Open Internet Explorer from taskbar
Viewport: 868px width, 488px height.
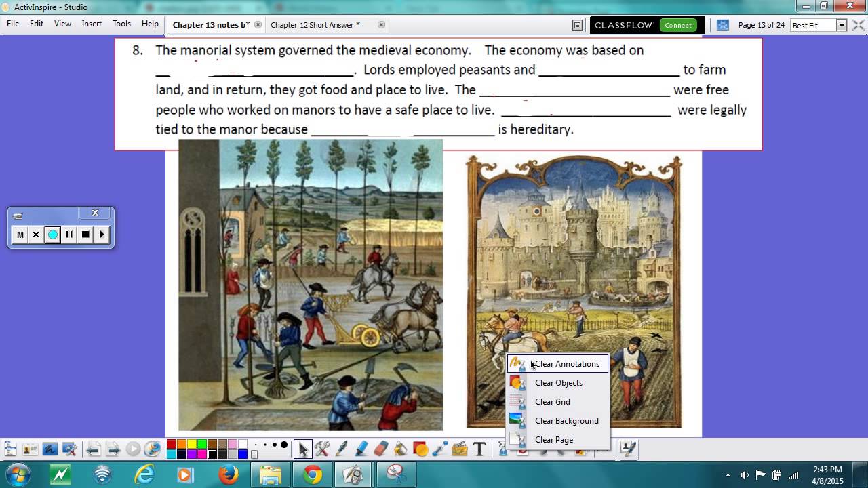point(144,474)
